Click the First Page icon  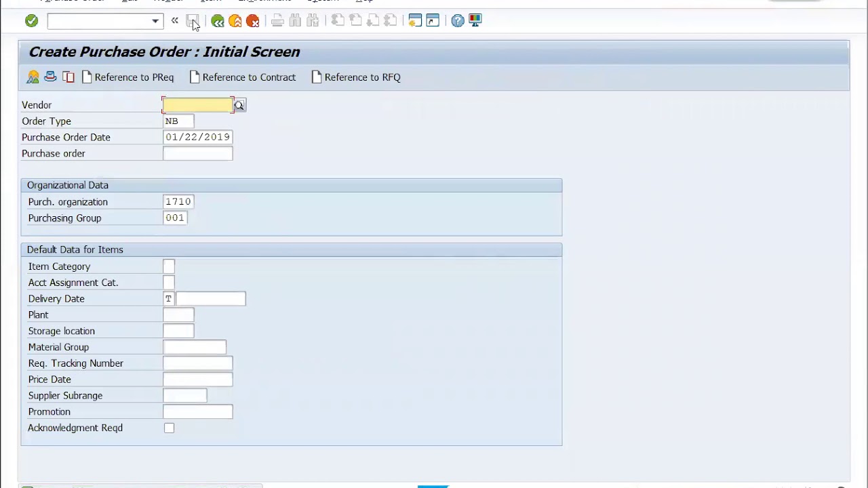point(338,21)
